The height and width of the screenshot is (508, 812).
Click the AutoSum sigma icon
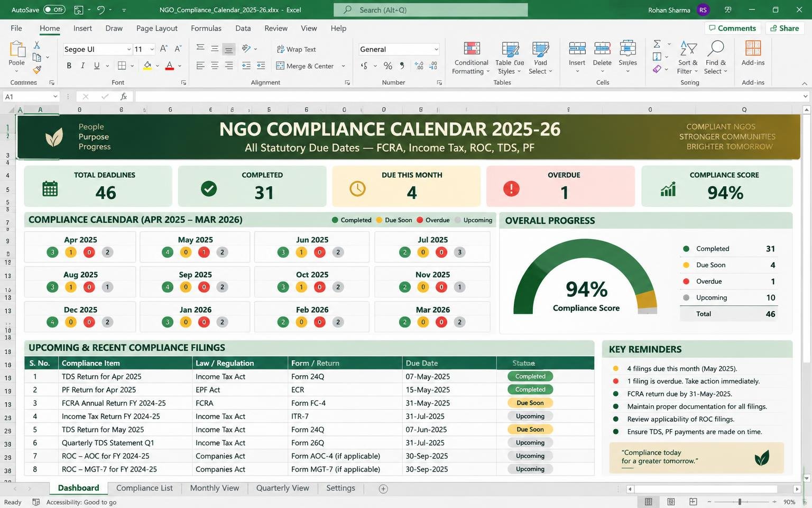[x=657, y=44]
